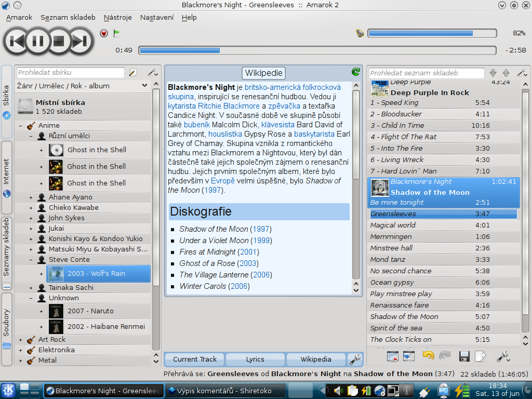Image resolution: width=532 pixels, height=399 pixels.
Task: Open the Soubory sidebar tab
Action: click(6, 329)
